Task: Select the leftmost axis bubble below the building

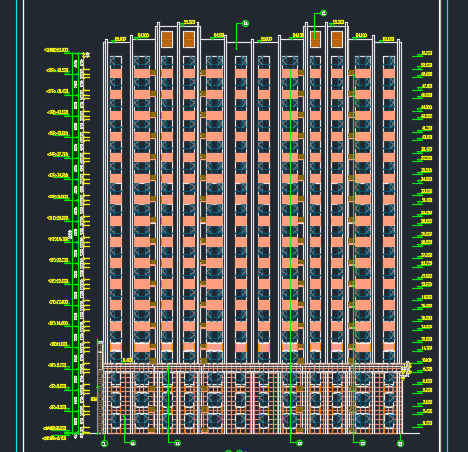Action: 104,444
